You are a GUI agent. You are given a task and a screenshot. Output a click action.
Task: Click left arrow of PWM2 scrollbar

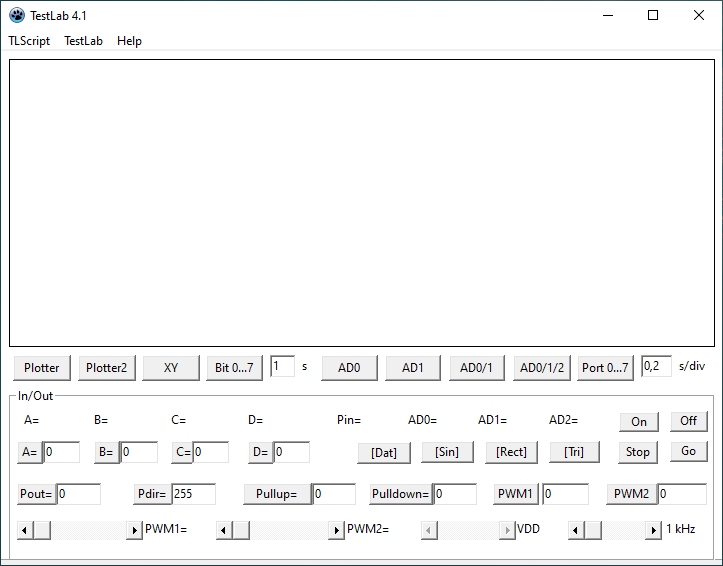pyautogui.click(x=224, y=530)
